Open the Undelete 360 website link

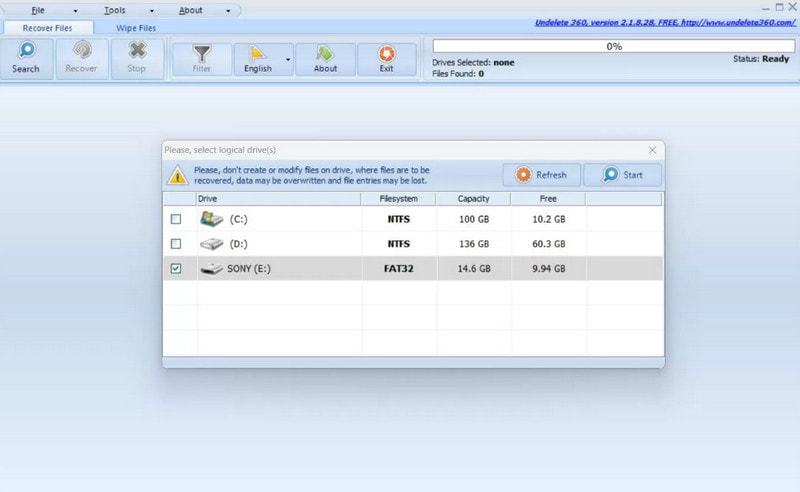click(x=665, y=22)
